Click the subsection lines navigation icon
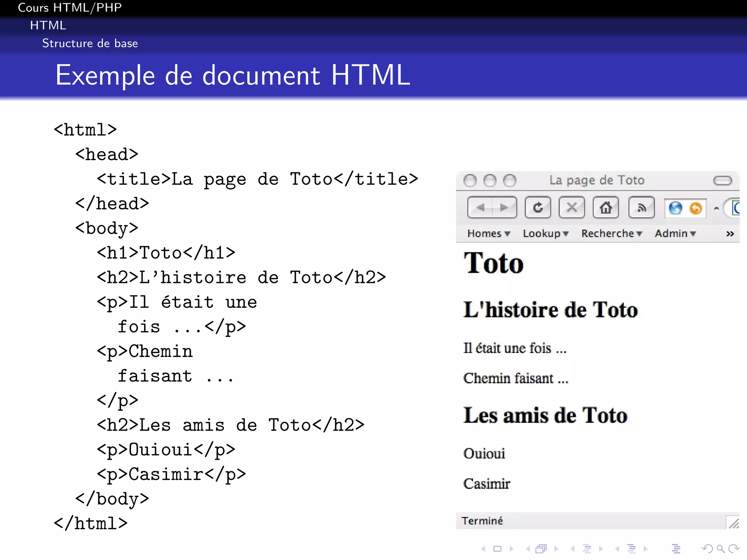Image resolution: width=747 pixels, height=560 pixels. click(587, 549)
